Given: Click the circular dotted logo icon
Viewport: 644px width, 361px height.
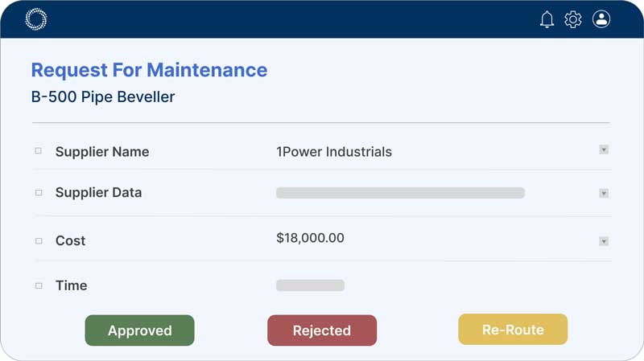Looking at the screenshot, I should tap(36, 19).
